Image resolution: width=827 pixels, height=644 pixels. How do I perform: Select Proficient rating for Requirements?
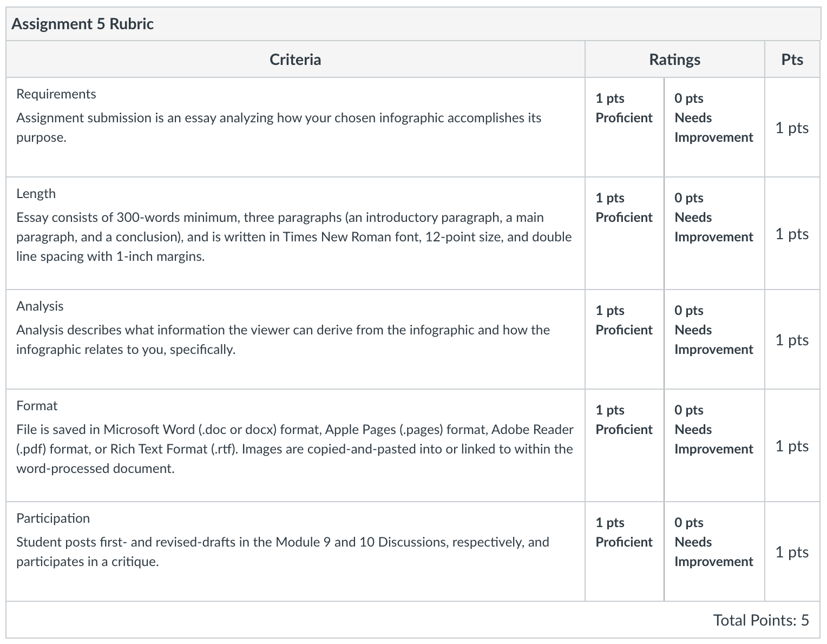click(x=625, y=127)
